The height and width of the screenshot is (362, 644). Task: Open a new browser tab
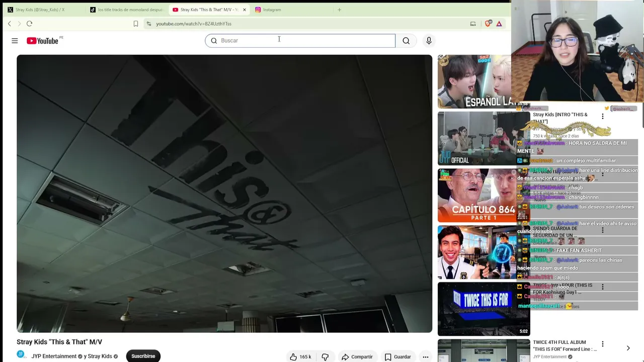(339, 10)
